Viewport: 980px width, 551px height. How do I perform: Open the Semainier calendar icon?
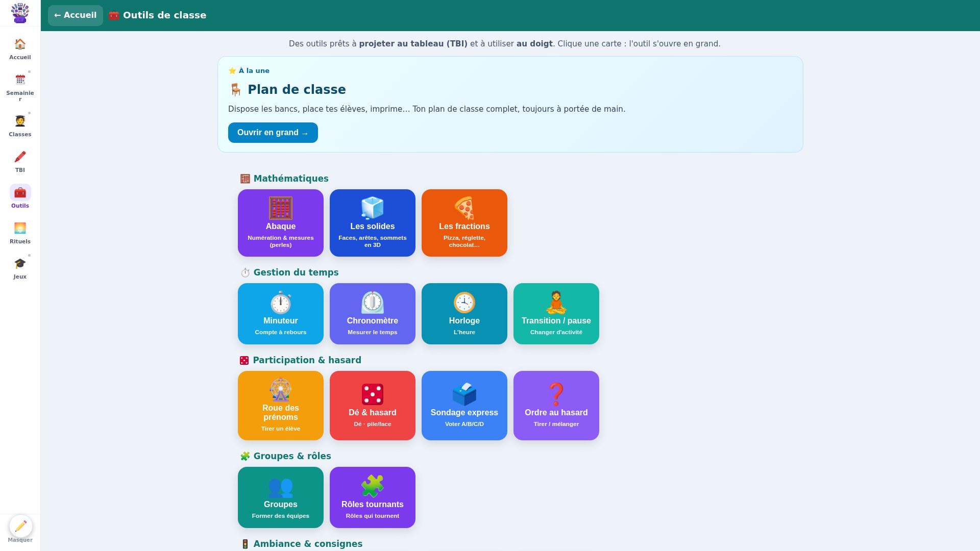20,80
